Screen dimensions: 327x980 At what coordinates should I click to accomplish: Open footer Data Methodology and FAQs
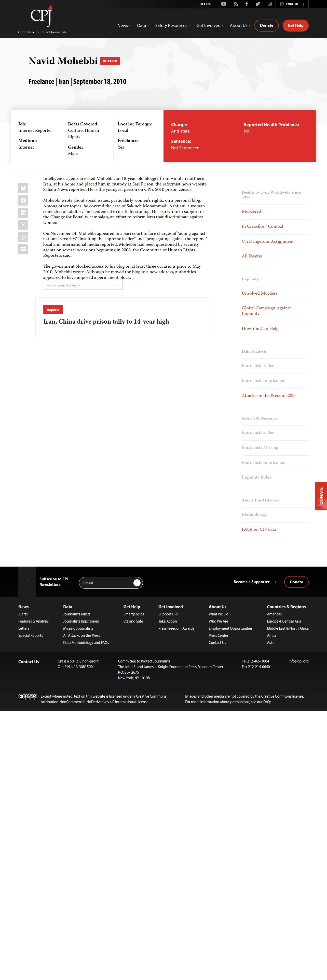86,643
